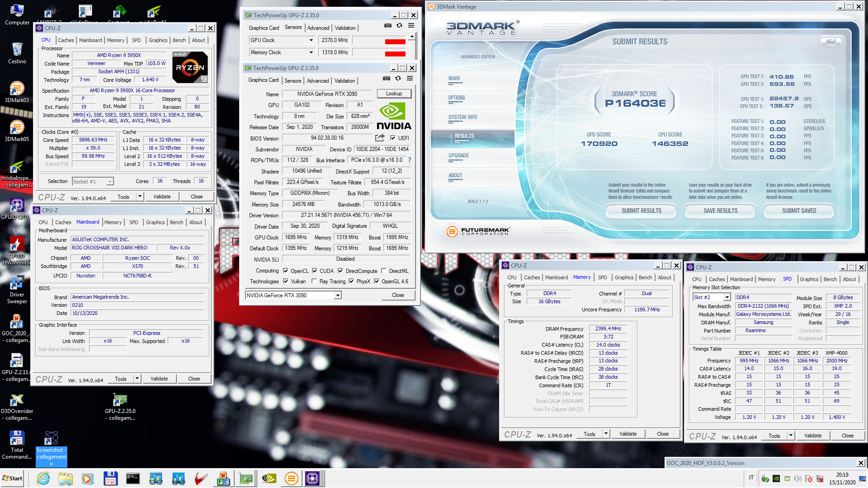Click SAVE RESULTS button in 3DMark Vantage
This screenshot has width=868, height=488.
point(720,211)
